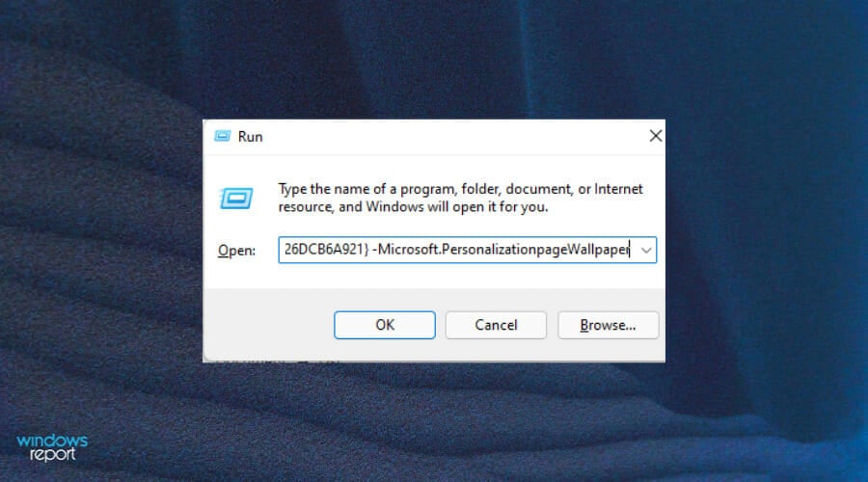Click the word "report" in the watermark
868x482 pixels.
point(53,454)
